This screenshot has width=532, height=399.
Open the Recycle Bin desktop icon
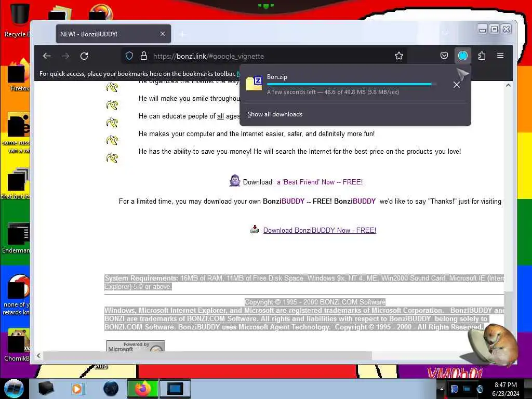19,20
